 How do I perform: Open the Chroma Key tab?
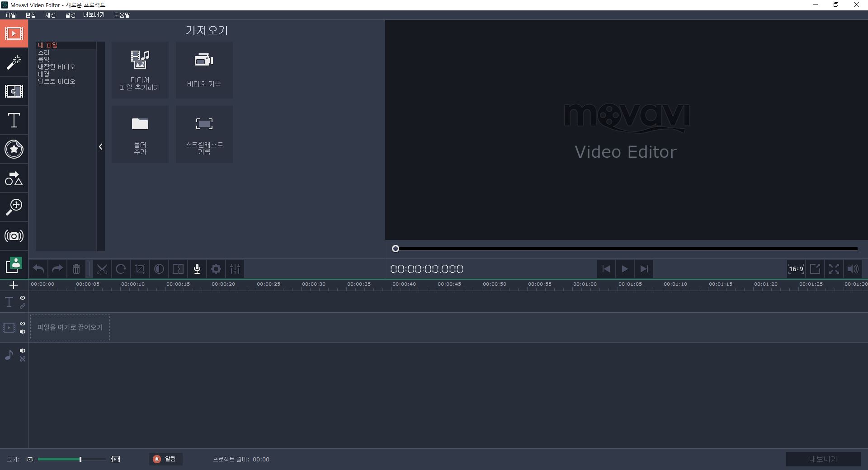click(x=14, y=265)
